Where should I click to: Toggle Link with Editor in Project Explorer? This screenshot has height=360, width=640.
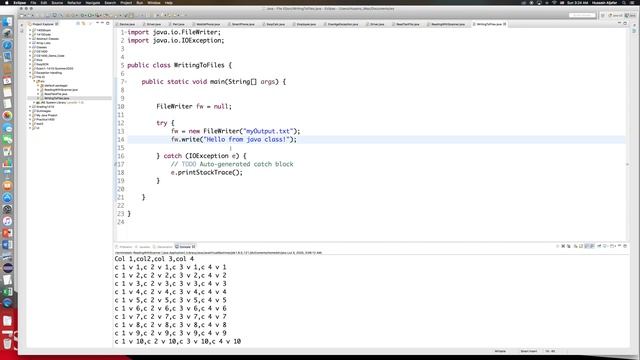pyautogui.click(x=84, y=24)
